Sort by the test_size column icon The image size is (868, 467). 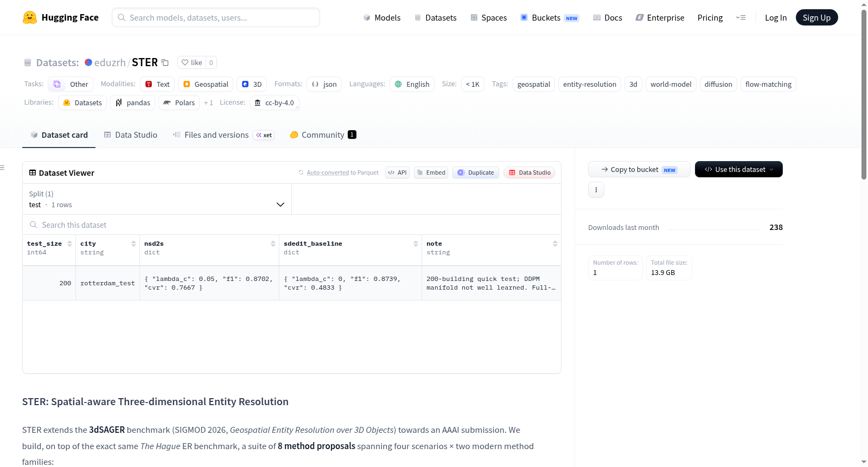[x=69, y=244]
